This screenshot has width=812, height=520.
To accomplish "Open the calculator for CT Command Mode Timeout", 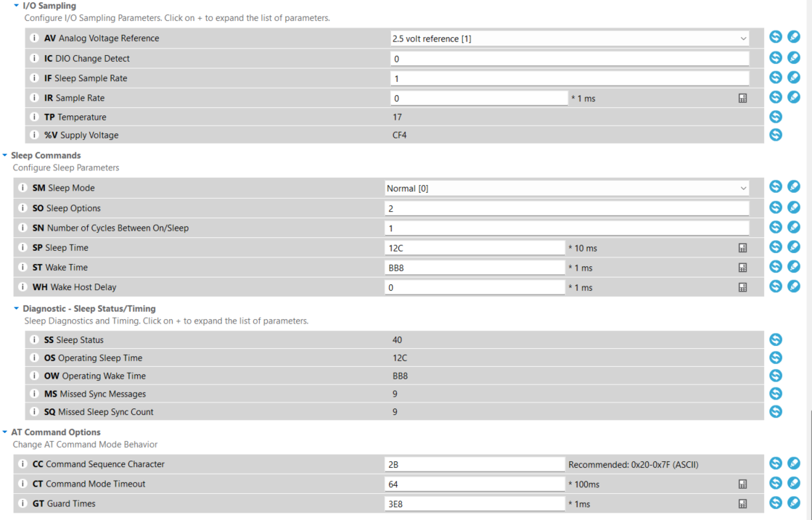I will coord(742,484).
